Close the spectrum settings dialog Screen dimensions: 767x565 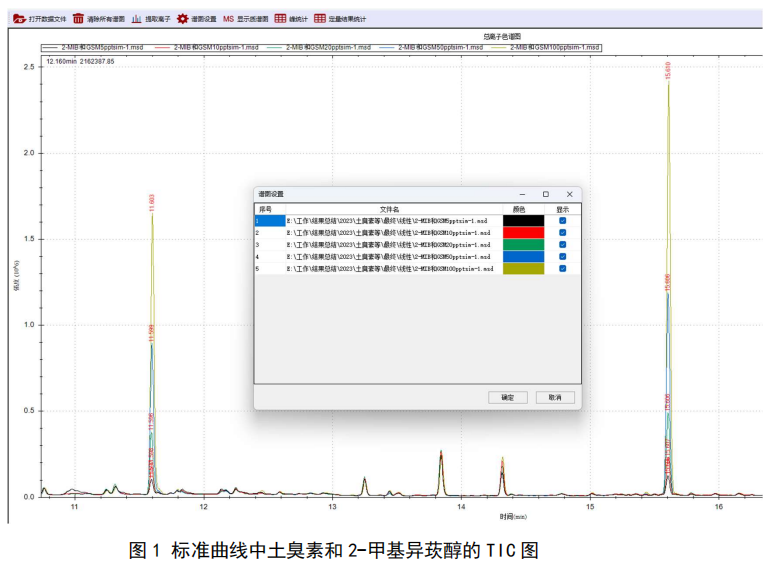[x=569, y=194]
